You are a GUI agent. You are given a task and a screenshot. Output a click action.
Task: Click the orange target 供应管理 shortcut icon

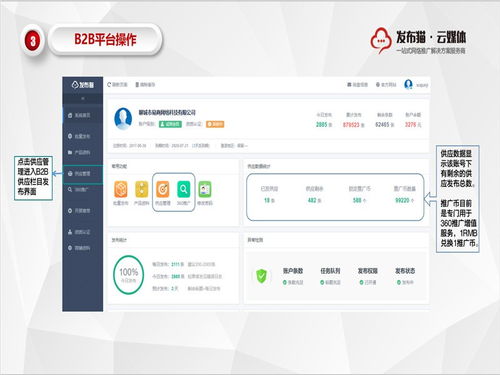coord(163,189)
